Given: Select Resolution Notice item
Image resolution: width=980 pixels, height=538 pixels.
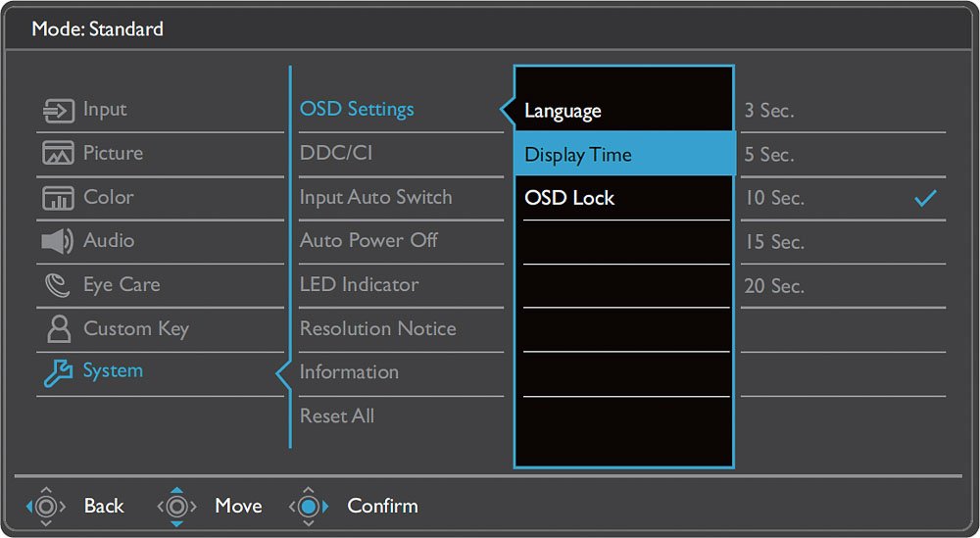Looking at the screenshot, I should 378,328.
